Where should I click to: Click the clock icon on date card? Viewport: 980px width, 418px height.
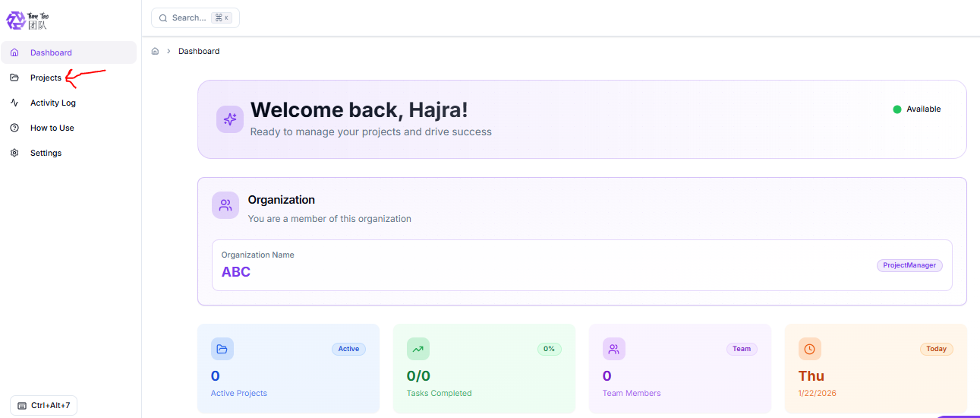pos(810,349)
